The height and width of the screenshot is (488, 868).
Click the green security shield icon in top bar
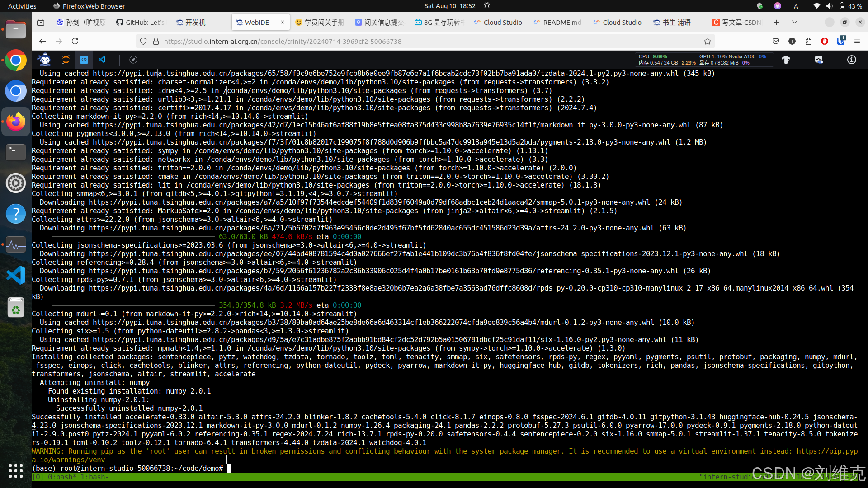coord(759,6)
